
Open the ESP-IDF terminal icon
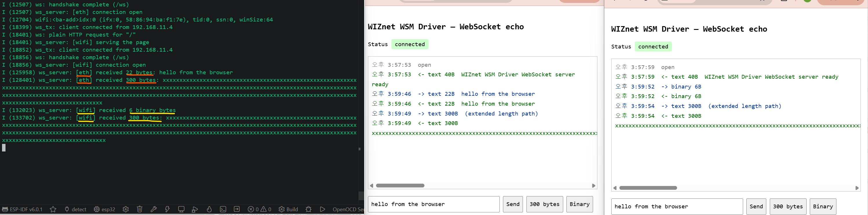pyautogui.click(x=223, y=209)
